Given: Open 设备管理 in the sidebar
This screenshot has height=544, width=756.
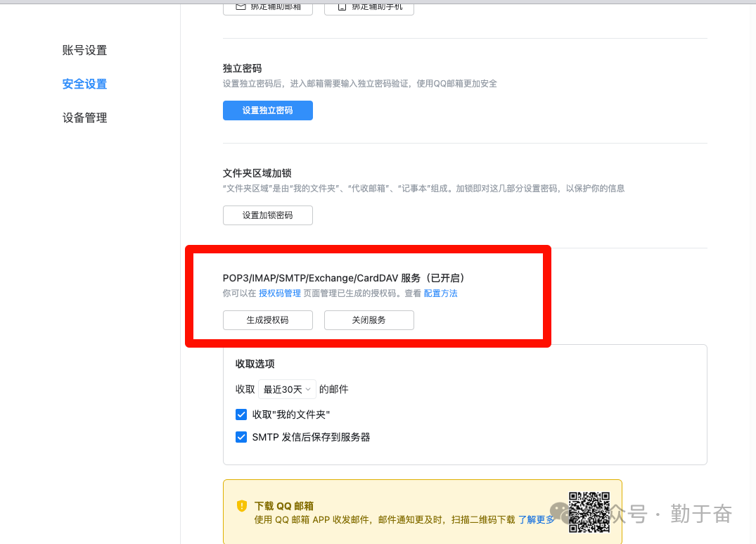Looking at the screenshot, I should tap(84, 118).
